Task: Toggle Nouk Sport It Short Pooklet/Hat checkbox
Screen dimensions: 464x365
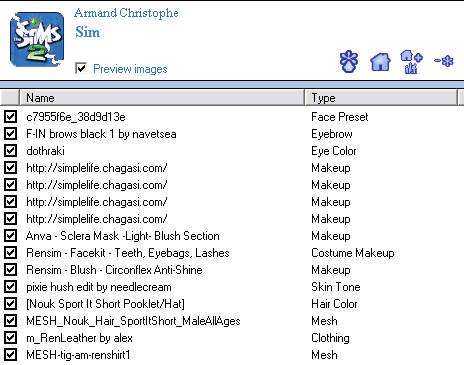Action: (10, 303)
